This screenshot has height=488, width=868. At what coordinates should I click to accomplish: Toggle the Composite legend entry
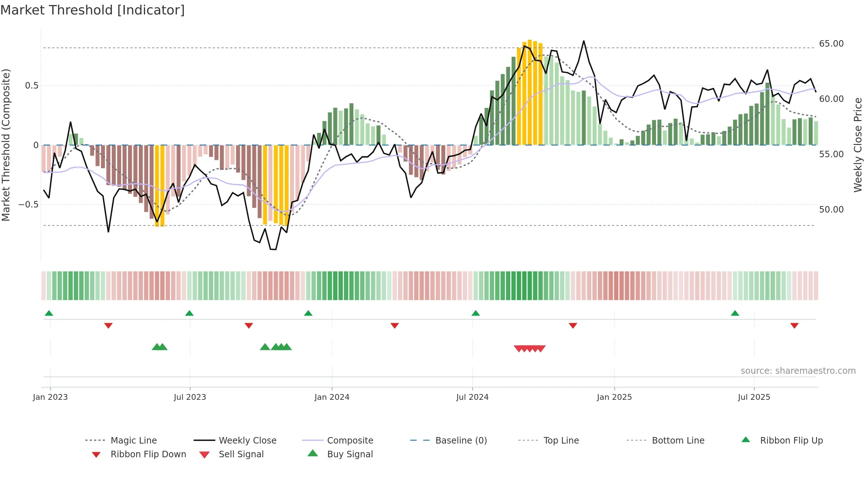pyautogui.click(x=337, y=440)
